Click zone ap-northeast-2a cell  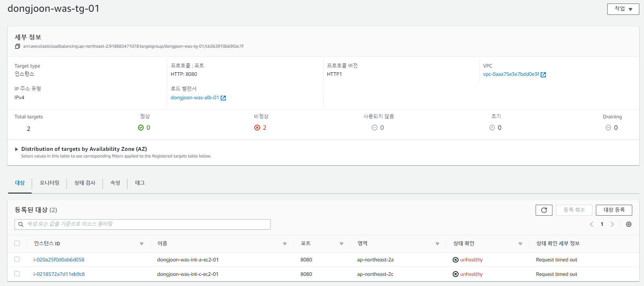pyautogui.click(x=375, y=260)
